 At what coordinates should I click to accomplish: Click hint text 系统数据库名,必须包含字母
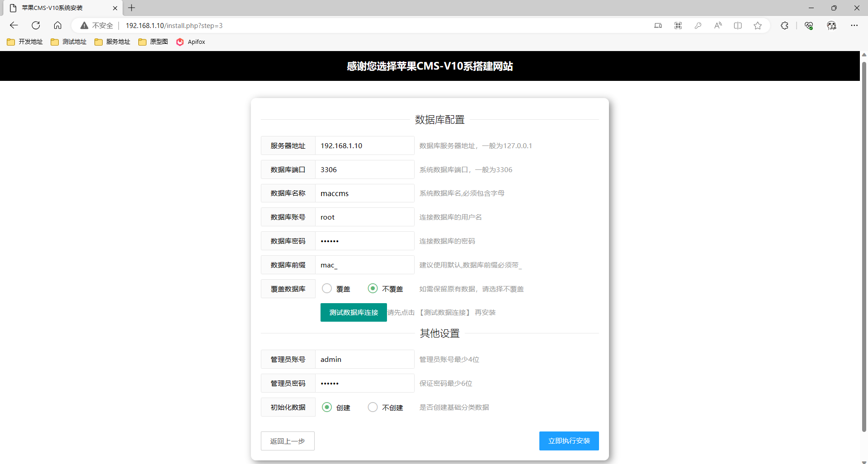click(462, 193)
